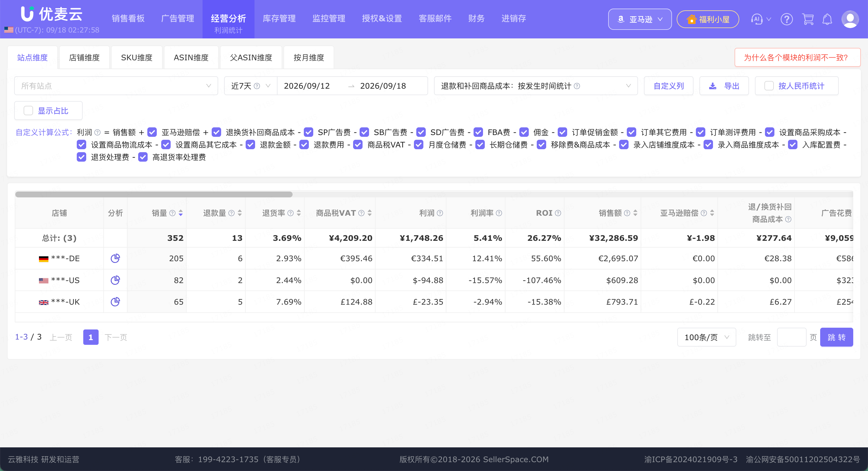Viewport: 868px width, 471px height.
Task: Click the 自定义列 button
Action: coord(668,86)
